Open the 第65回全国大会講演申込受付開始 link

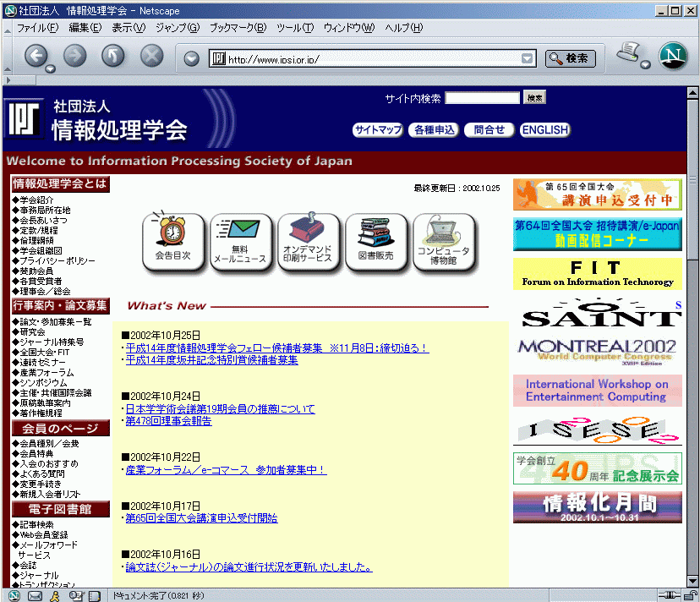[x=201, y=518]
